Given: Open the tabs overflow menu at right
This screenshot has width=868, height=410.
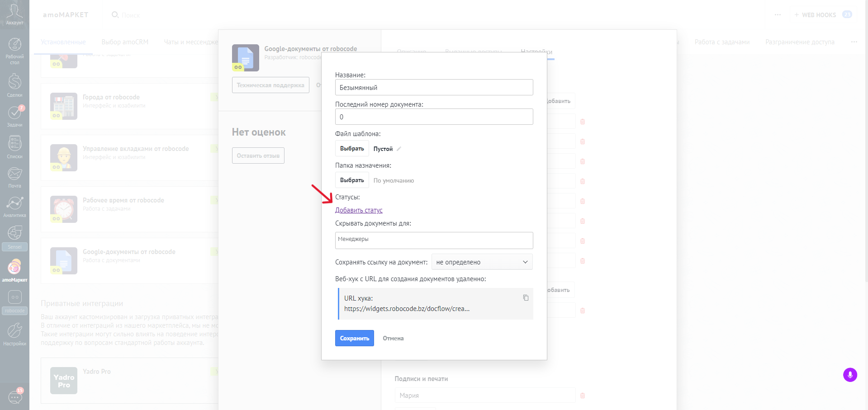Looking at the screenshot, I should coord(854,42).
